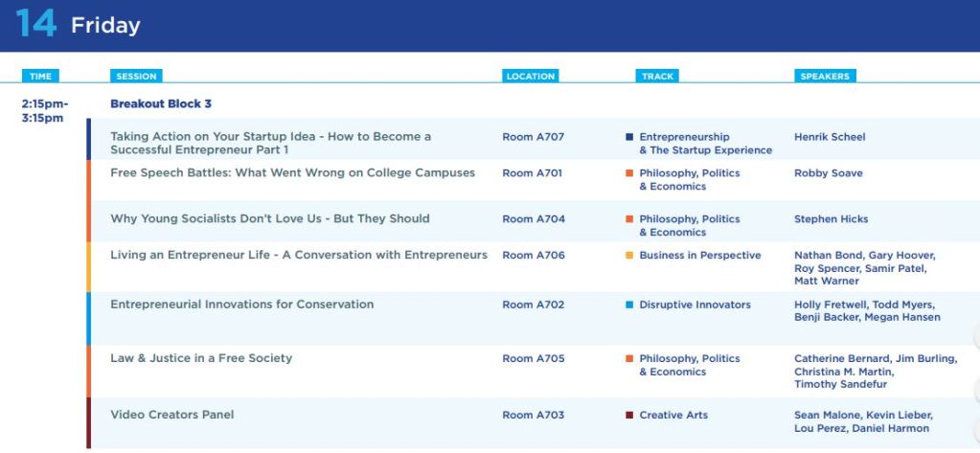The width and height of the screenshot is (980, 453).
Task: Click the Breakout Block 3 heading
Action: tap(161, 103)
